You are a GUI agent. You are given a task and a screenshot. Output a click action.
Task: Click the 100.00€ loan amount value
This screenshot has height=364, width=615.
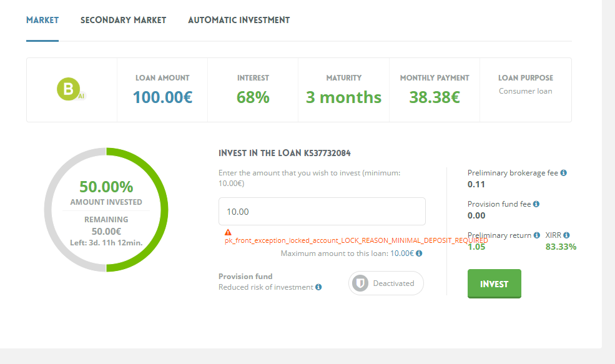pos(162,97)
